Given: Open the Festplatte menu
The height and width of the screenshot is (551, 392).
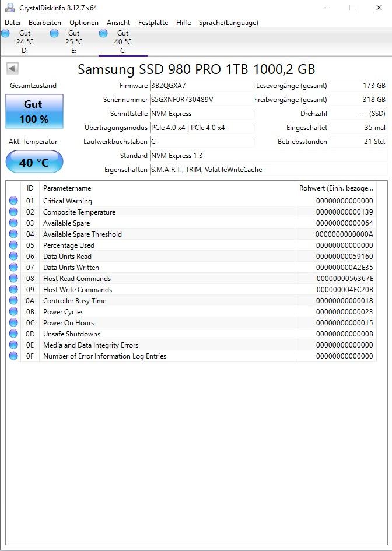Looking at the screenshot, I should click(153, 23).
